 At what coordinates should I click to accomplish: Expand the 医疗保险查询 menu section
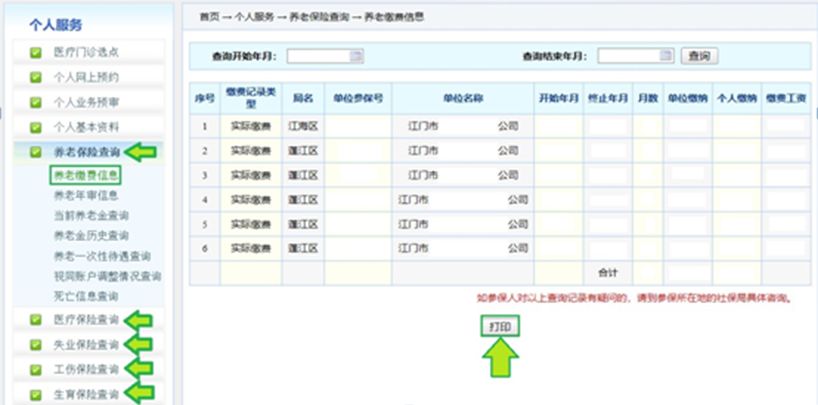coord(85,320)
